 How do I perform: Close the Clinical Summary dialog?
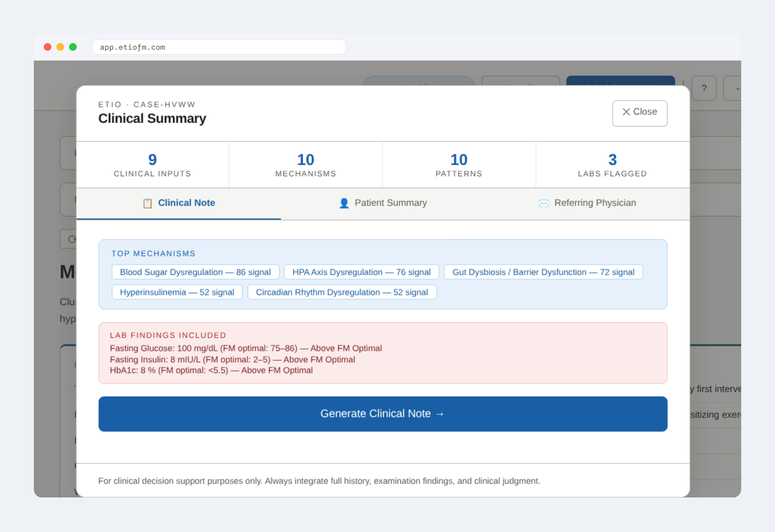[639, 113]
